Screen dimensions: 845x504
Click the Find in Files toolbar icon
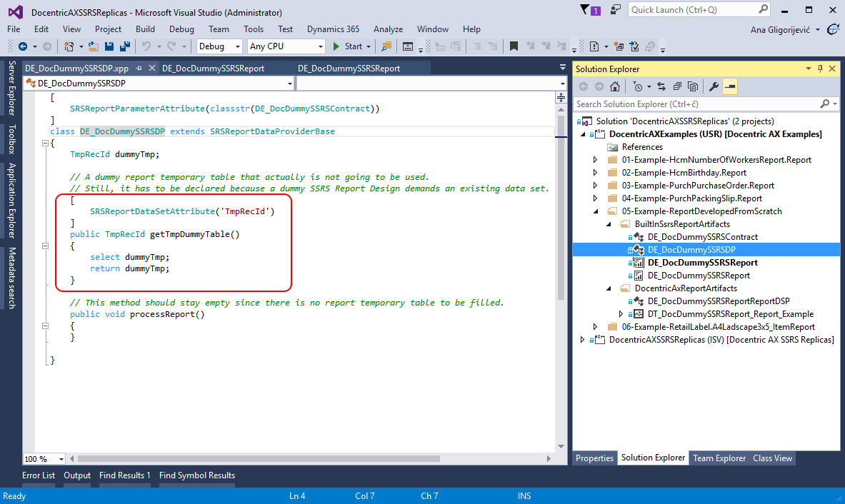[x=386, y=46]
